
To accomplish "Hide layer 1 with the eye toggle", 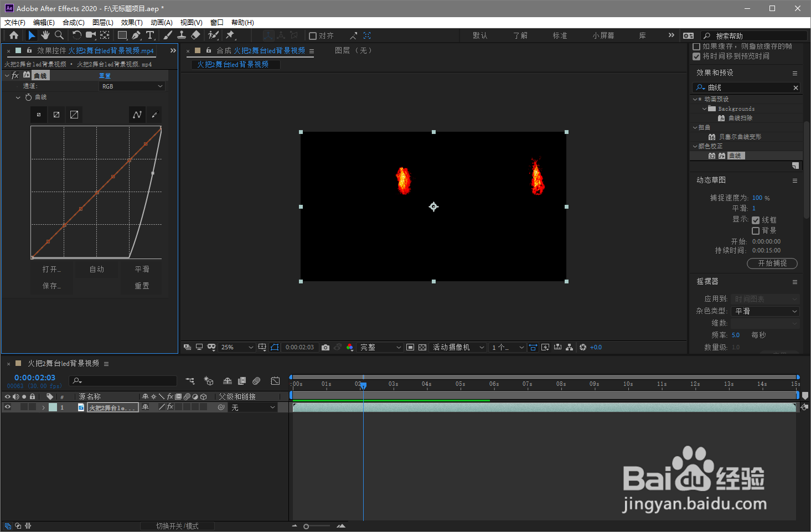I will pyautogui.click(x=8, y=407).
